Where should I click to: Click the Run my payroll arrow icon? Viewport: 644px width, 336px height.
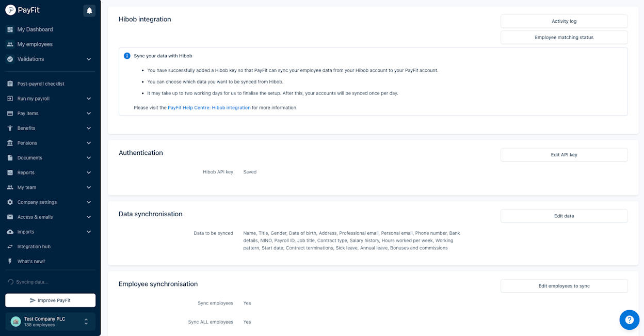click(x=10, y=99)
